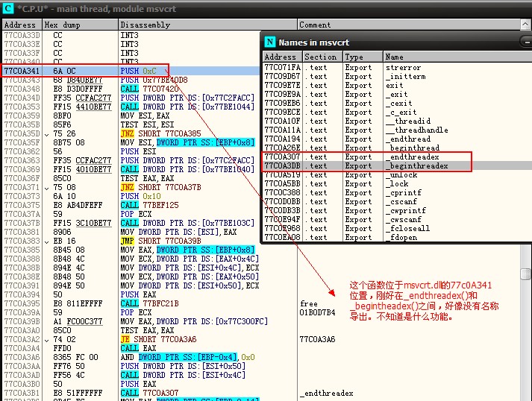Click the Names window 'N' icon
This screenshot has width=532, height=401.
[270, 42]
